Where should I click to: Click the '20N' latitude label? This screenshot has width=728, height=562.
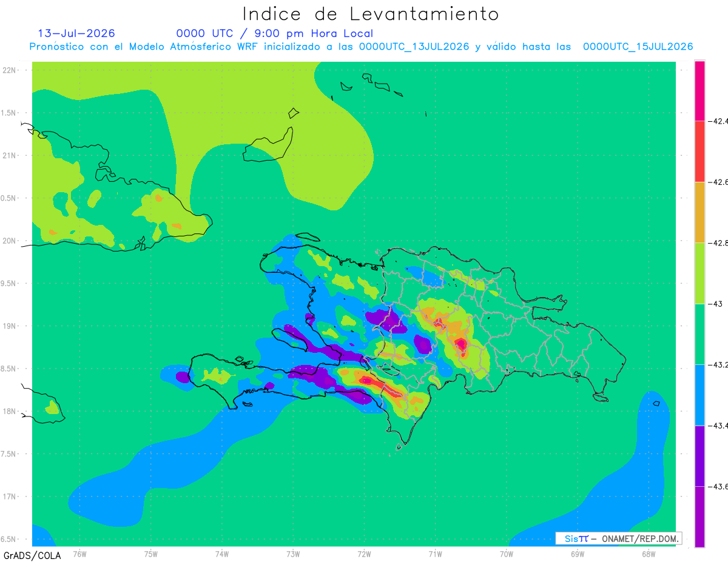point(9,241)
